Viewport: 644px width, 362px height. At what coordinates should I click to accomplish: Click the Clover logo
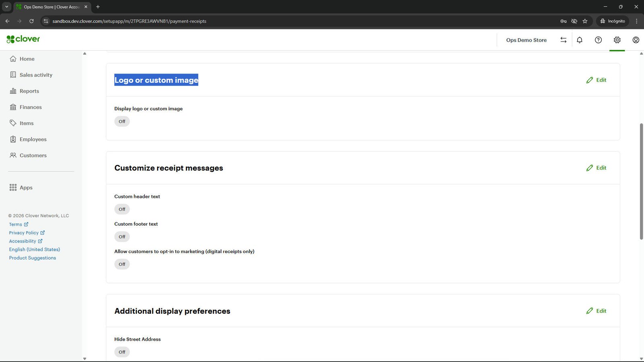tap(23, 39)
